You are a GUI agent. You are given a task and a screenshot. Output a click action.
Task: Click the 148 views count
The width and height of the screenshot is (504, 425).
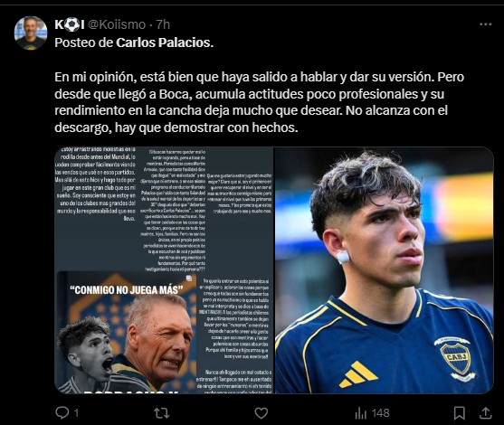[x=381, y=413]
